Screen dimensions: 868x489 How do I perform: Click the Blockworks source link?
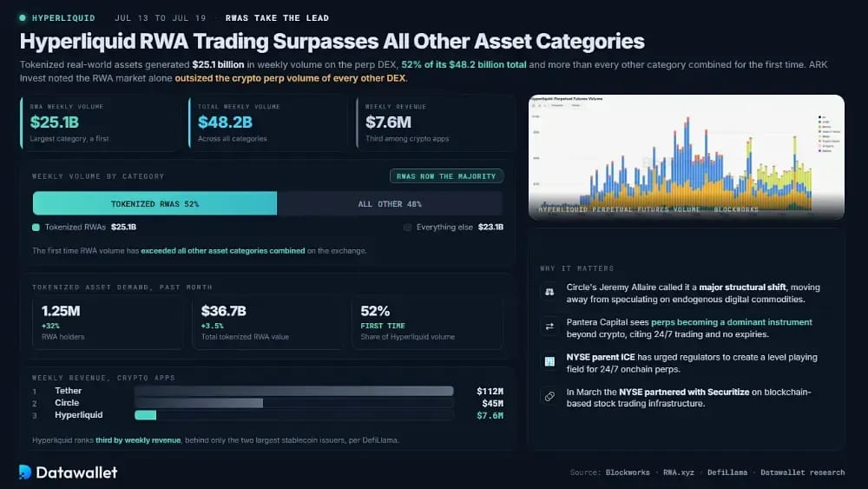pyautogui.click(x=628, y=472)
